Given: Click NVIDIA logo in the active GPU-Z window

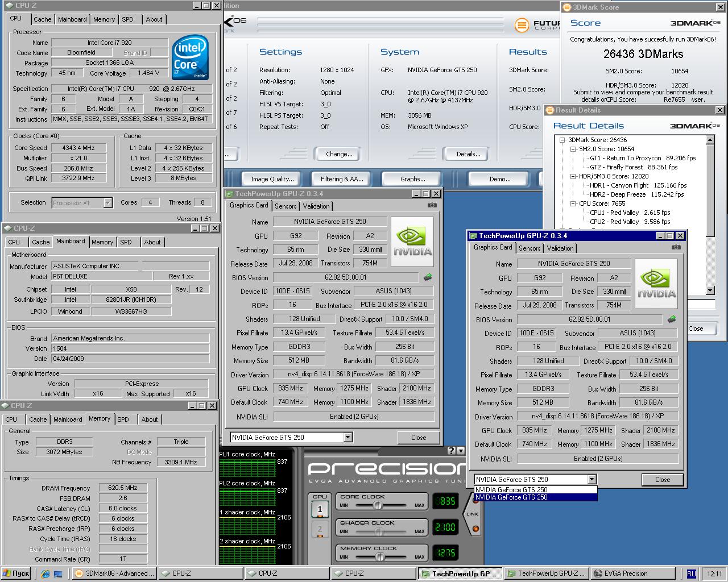Looking at the screenshot, I should point(656,284).
